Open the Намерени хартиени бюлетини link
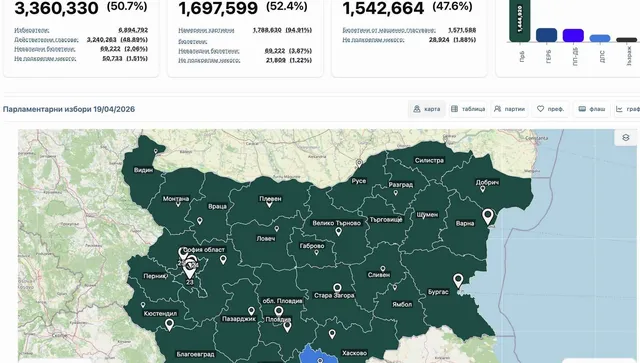 coord(206,36)
